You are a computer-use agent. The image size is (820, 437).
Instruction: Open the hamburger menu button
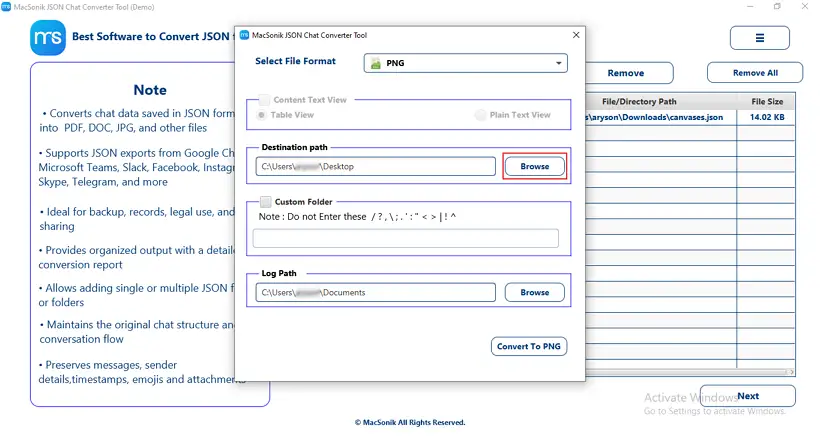[759, 38]
